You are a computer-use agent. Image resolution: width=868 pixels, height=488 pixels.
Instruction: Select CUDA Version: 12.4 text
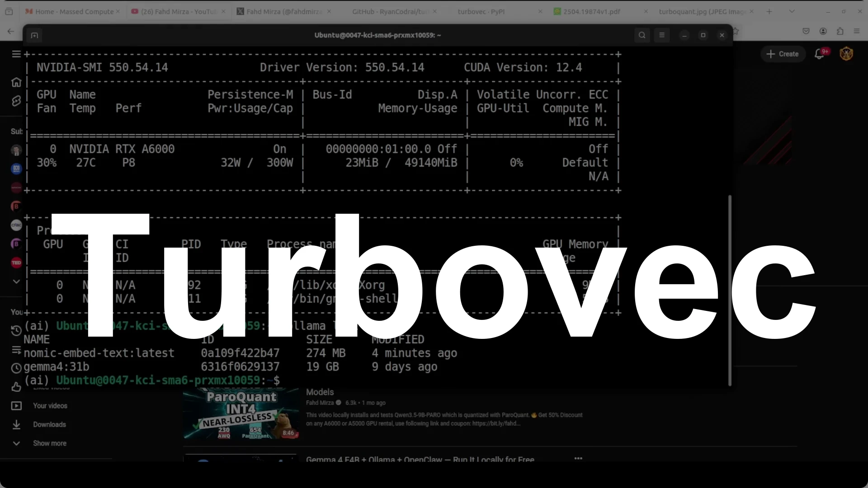pyautogui.click(x=523, y=68)
